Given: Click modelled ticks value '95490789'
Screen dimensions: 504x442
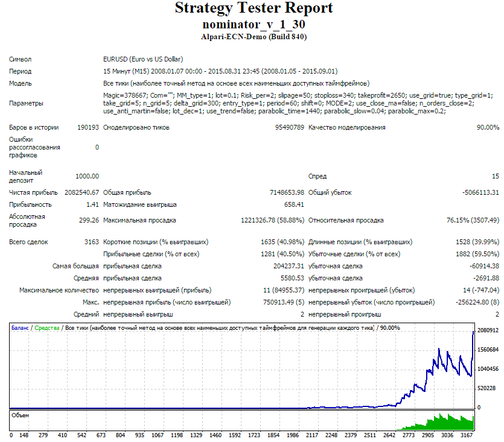Looking at the screenshot, I should [289, 127].
